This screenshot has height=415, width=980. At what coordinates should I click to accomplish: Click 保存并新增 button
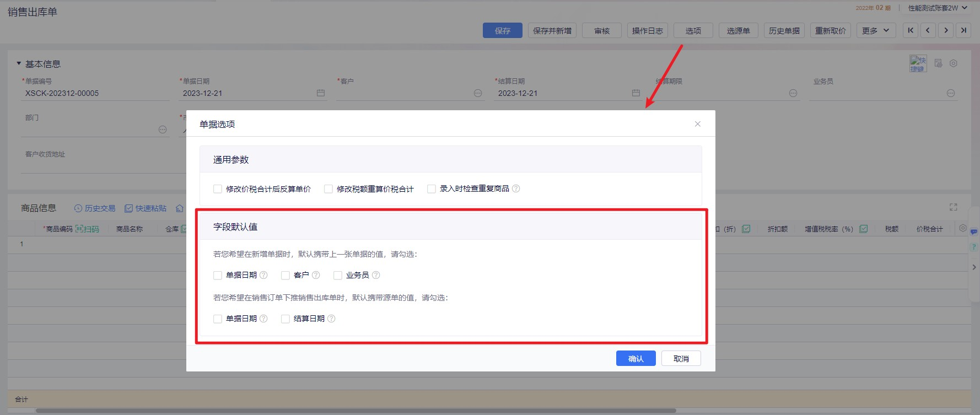click(x=552, y=30)
